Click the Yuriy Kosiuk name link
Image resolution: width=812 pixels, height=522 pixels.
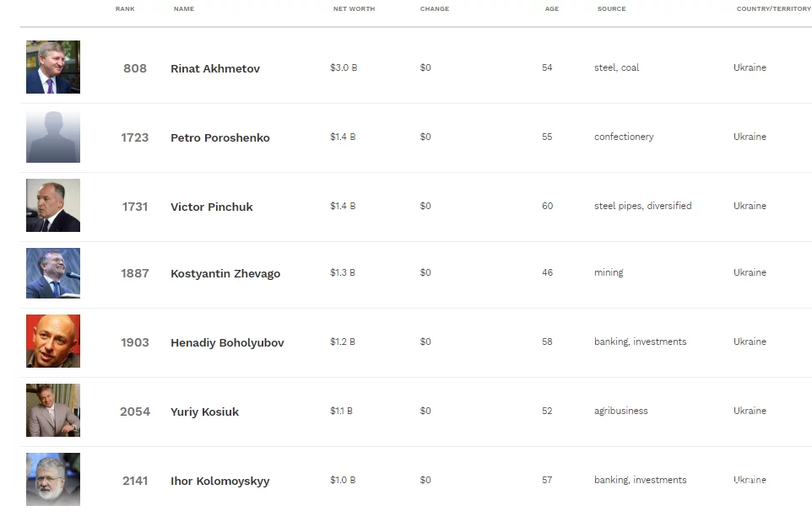(x=204, y=412)
